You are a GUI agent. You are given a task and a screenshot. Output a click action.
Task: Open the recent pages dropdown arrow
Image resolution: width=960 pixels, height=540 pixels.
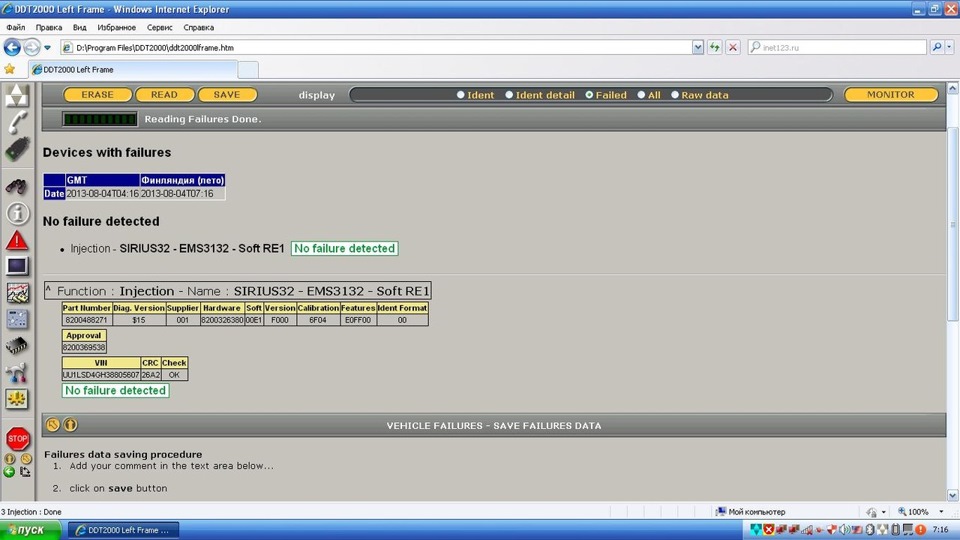[47, 47]
